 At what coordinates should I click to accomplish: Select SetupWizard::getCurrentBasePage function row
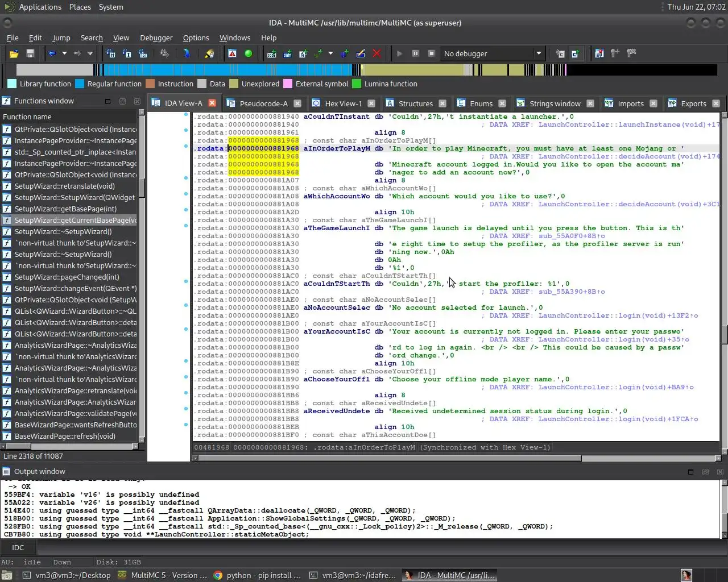point(69,220)
